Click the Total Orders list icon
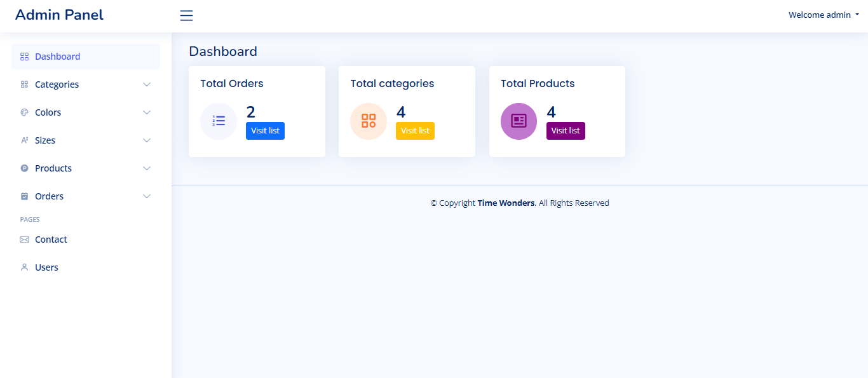 tap(219, 121)
